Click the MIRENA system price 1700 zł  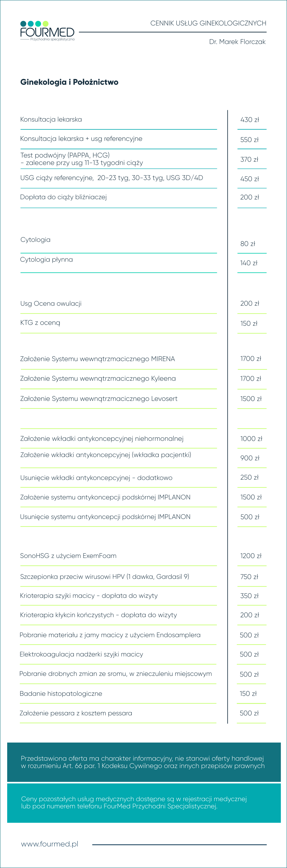[x=251, y=359]
